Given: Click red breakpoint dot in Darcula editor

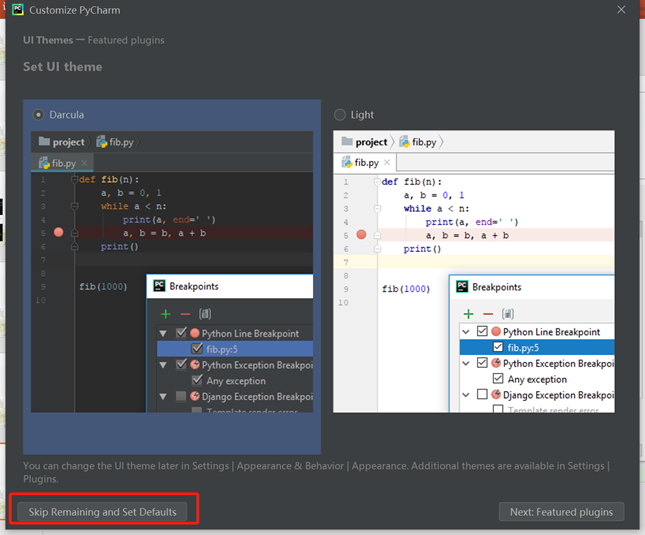Looking at the screenshot, I should [x=58, y=232].
